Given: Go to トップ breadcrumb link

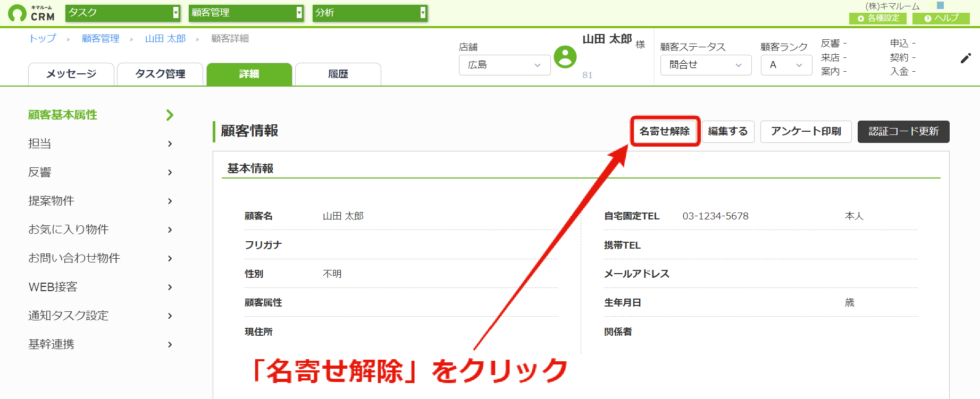Looking at the screenshot, I should 43,38.
